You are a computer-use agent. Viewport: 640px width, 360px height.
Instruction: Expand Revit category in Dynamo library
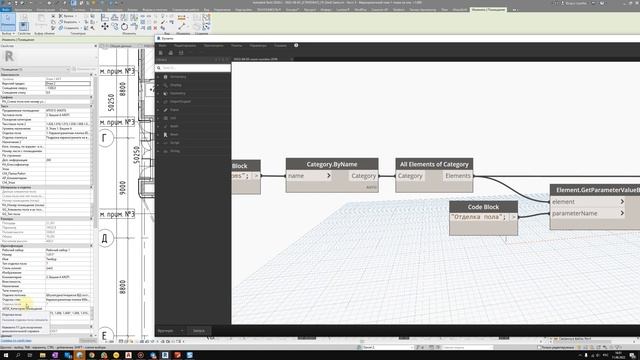point(174,134)
